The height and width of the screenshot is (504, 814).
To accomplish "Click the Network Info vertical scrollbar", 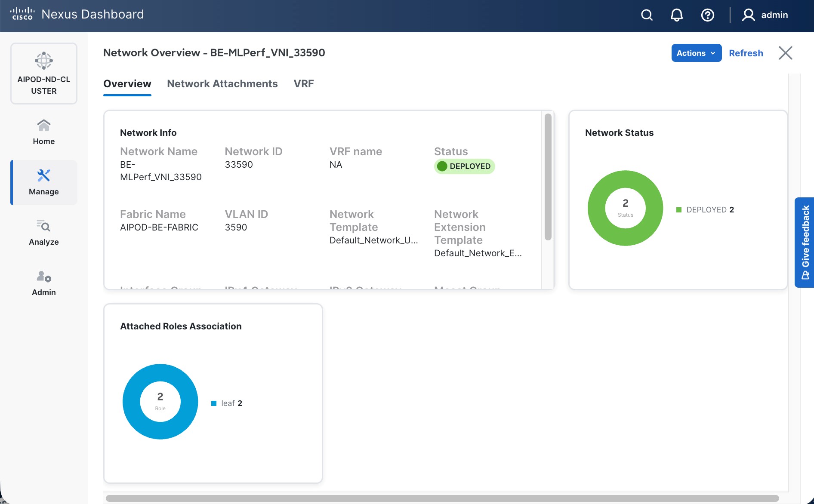I will click(548, 177).
